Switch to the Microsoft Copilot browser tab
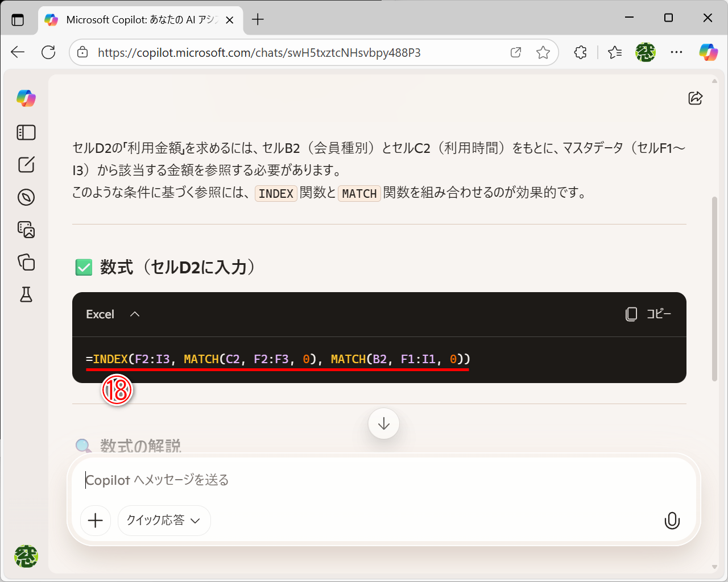This screenshot has width=728, height=582. (x=131, y=19)
